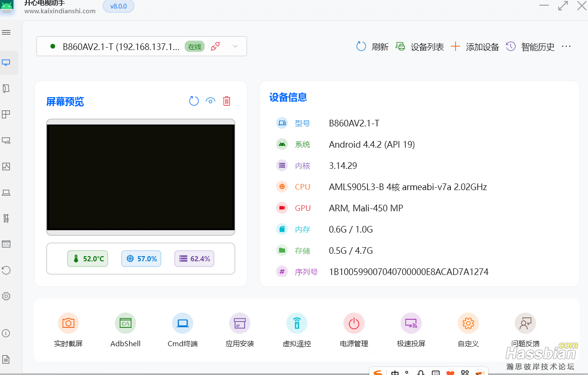Expand the hamburger sidebar menu
The width and height of the screenshot is (588, 375).
coord(6,33)
